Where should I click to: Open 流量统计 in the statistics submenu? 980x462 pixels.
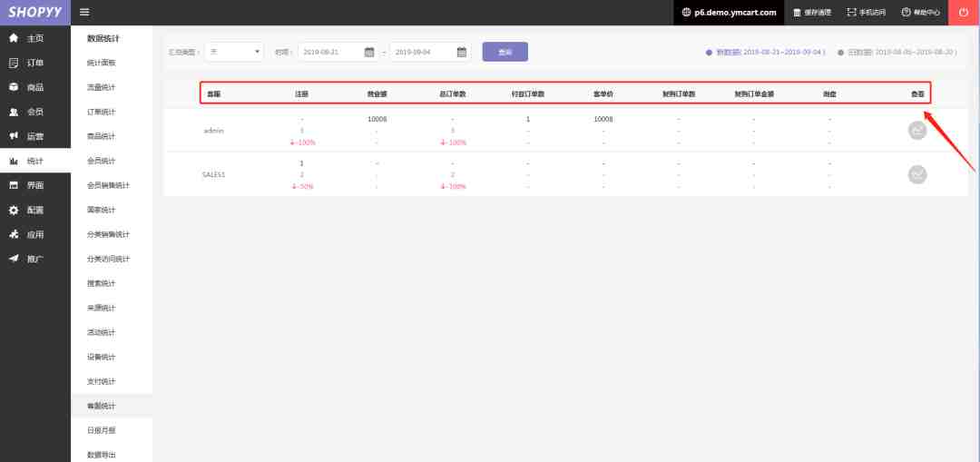tap(102, 87)
